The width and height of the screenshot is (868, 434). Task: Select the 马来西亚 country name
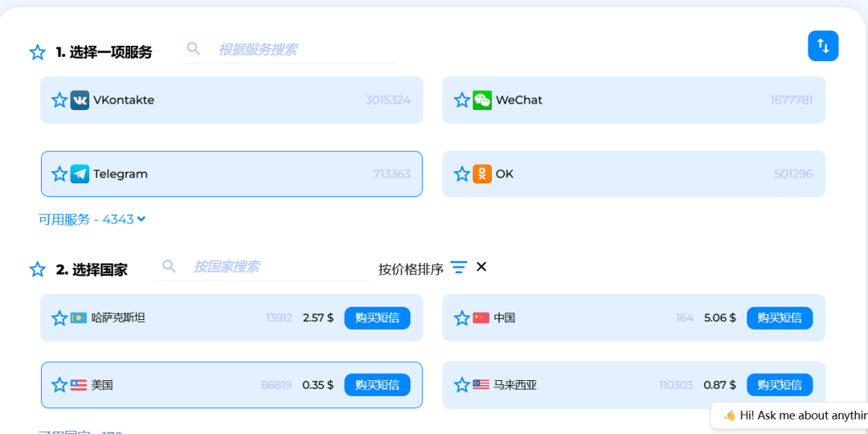pyautogui.click(x=515, y=385)
